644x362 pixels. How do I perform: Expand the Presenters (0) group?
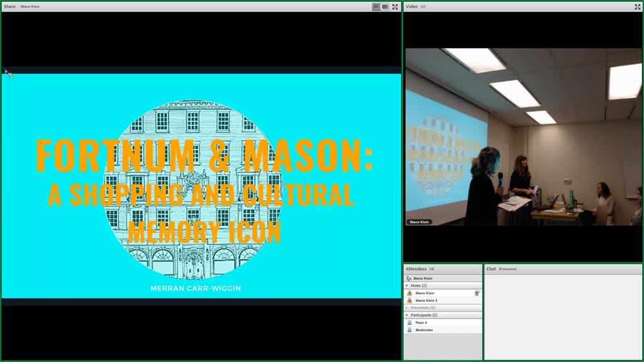pyautogui.click(x=407, y=308)
